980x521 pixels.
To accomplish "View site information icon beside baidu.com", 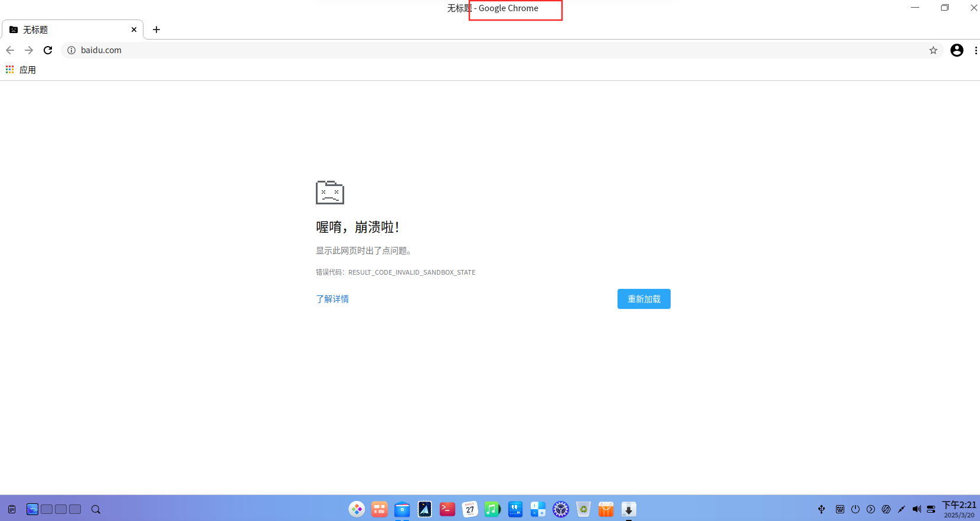I will pos(71,50).
